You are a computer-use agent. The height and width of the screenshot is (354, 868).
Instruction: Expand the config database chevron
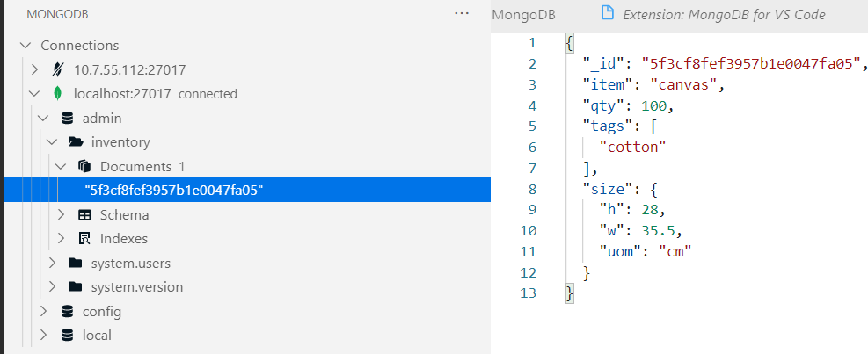tap(43, 312)
